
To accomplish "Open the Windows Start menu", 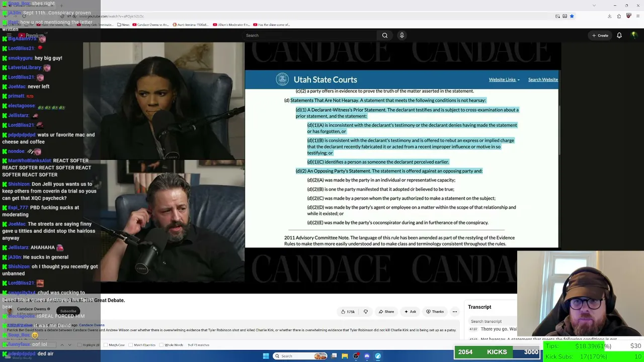I will [266, 356].
